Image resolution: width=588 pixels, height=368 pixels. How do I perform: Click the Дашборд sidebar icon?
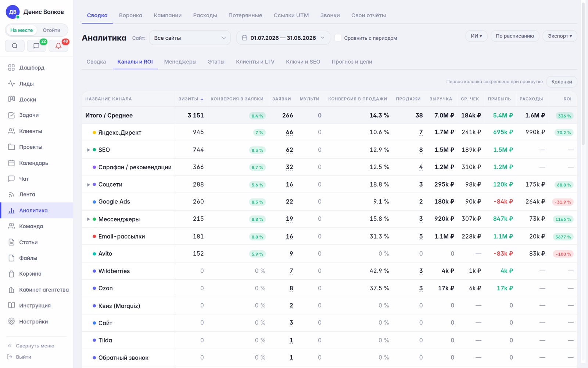(x=11, y=68)
